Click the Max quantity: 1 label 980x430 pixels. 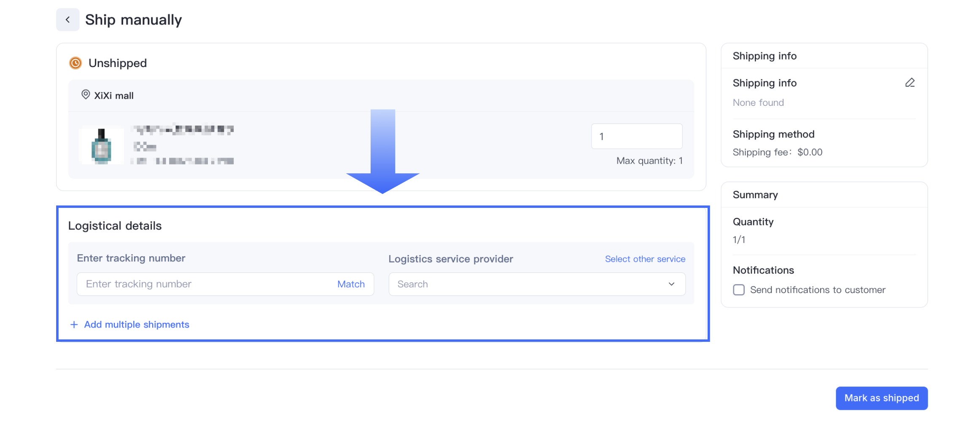(x=649, y=161)
